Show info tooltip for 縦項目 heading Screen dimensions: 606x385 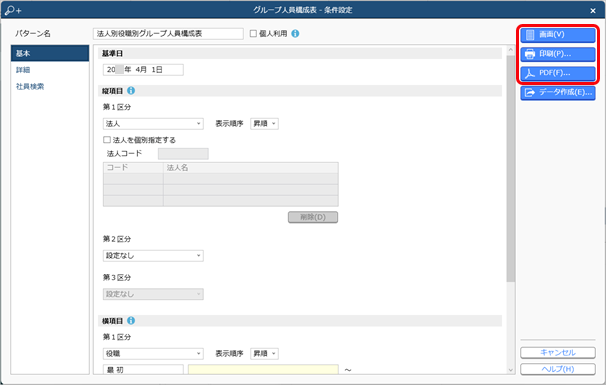(131, 91)
